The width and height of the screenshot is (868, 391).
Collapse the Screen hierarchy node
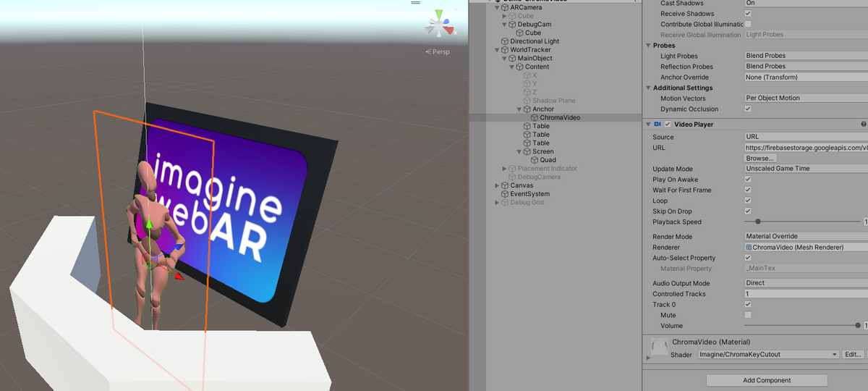pos(520,151)
